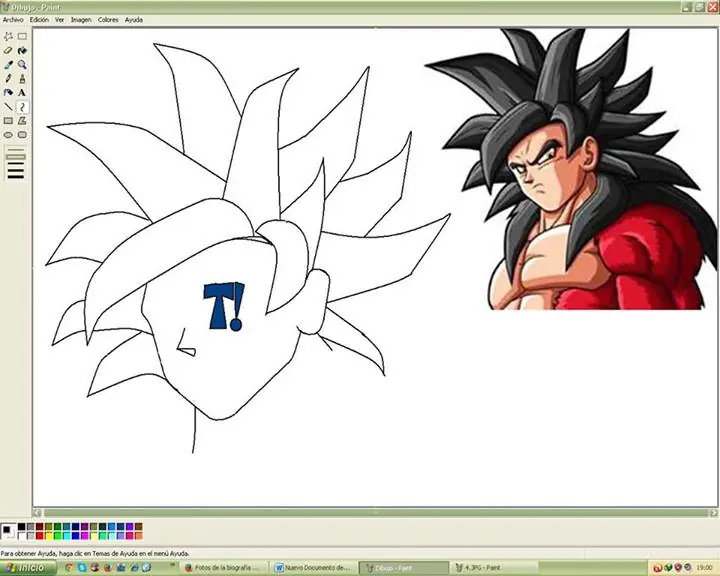Select the rectangular Select tool
720x576 pixels.
22,36
